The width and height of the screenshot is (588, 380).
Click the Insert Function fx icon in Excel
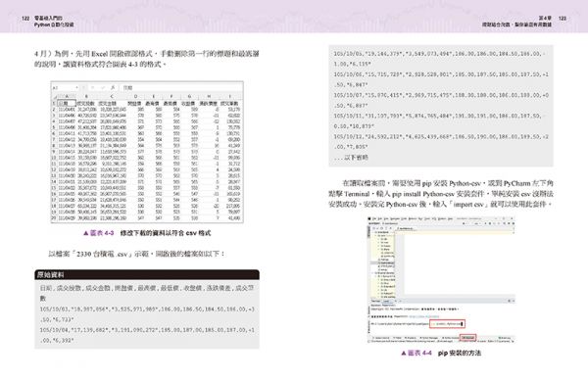click(113, 88)
